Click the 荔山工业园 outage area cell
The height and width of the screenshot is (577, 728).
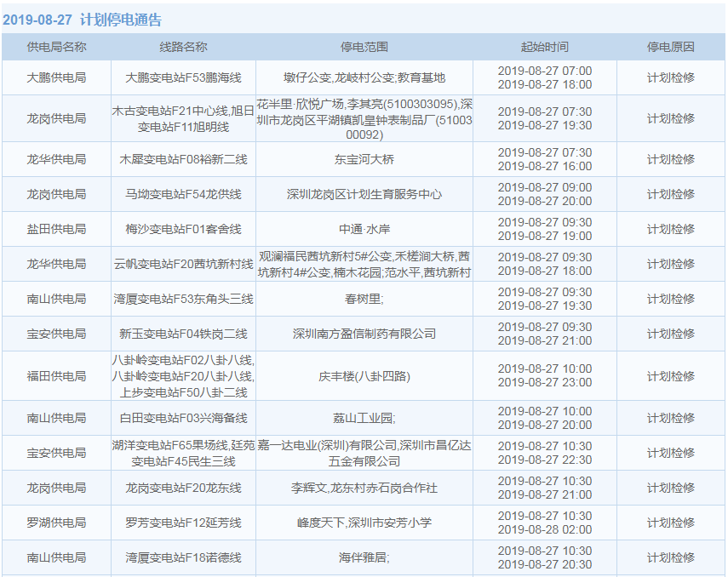point(364,418)
